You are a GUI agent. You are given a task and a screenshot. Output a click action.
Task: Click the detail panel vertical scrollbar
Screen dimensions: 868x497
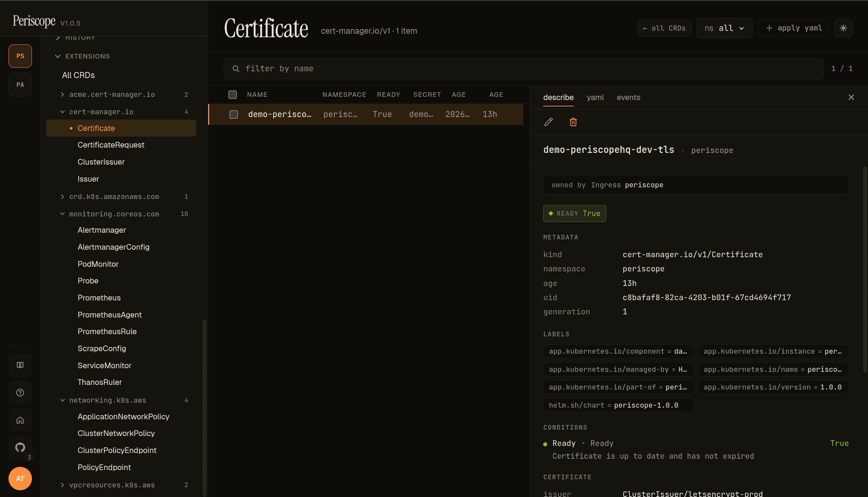pos(865,270)
